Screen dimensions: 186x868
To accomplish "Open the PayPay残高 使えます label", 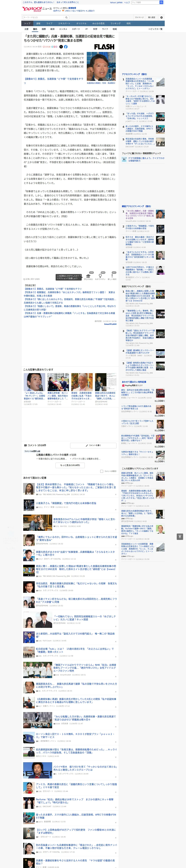I will [132, 386].
